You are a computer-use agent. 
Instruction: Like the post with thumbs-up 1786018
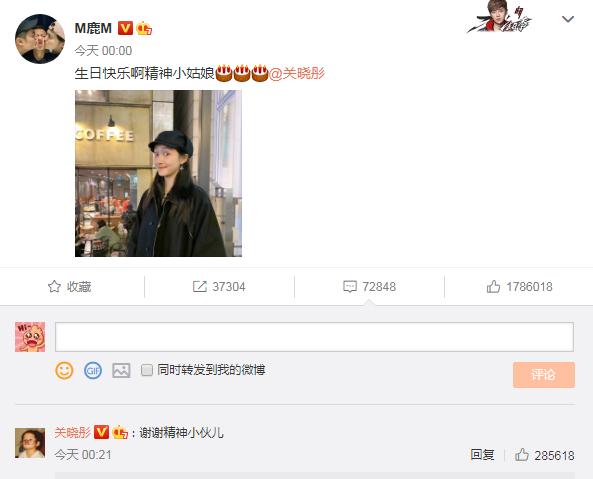click(x=493, y=287)
